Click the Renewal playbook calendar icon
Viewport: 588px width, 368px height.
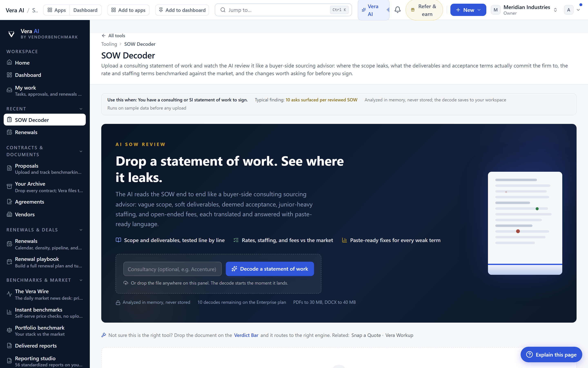[x=9, y=262]
